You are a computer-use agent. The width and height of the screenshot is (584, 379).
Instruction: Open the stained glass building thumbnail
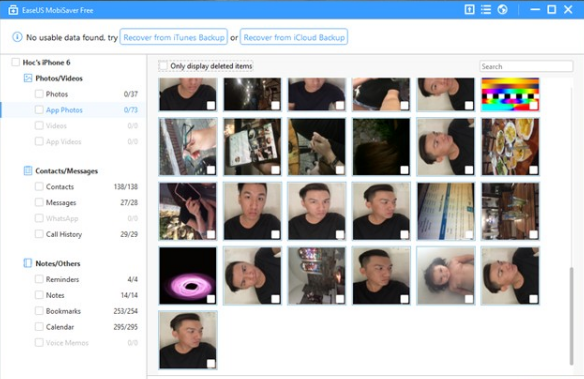click(317, 276)
